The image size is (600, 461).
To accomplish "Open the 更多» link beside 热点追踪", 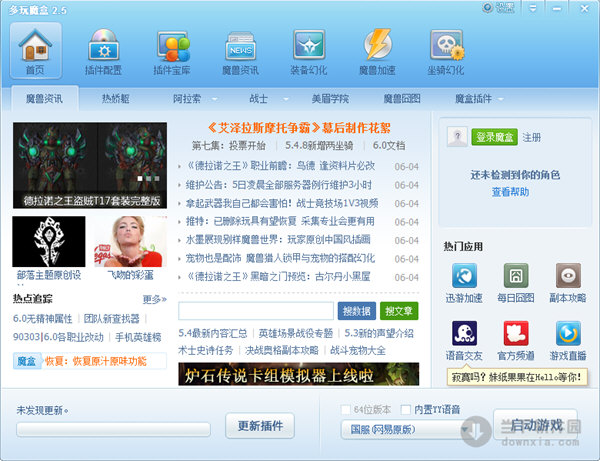I will tap(155, 299).
